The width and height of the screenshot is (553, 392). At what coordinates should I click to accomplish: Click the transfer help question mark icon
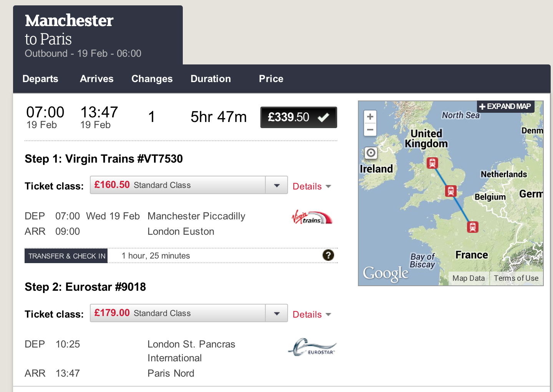pyautogui.click(x=328, y=255)
